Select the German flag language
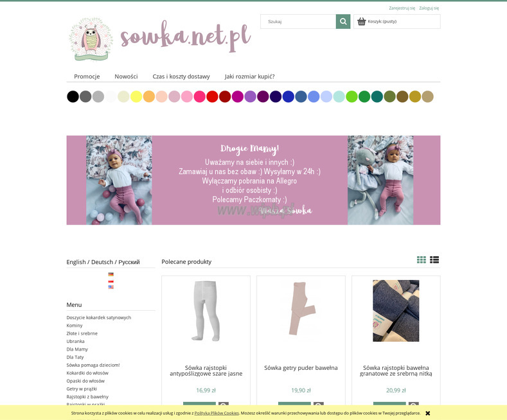The width and height of the screenshot is (507, 420). (x=111, y=274)
